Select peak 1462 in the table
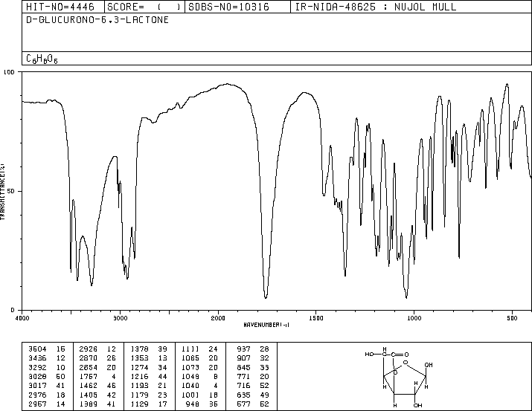This screenshot has width=532, height=411. 89,386
